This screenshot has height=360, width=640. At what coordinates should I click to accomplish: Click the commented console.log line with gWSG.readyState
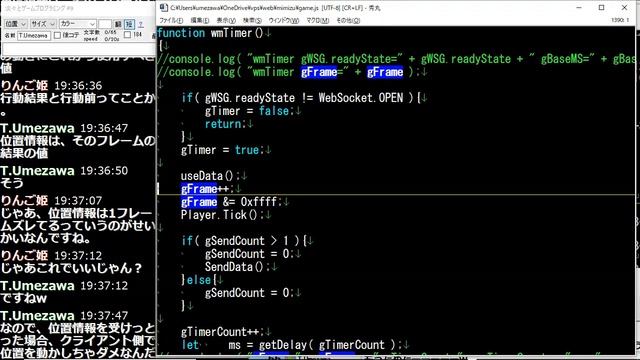pos(396,59)
